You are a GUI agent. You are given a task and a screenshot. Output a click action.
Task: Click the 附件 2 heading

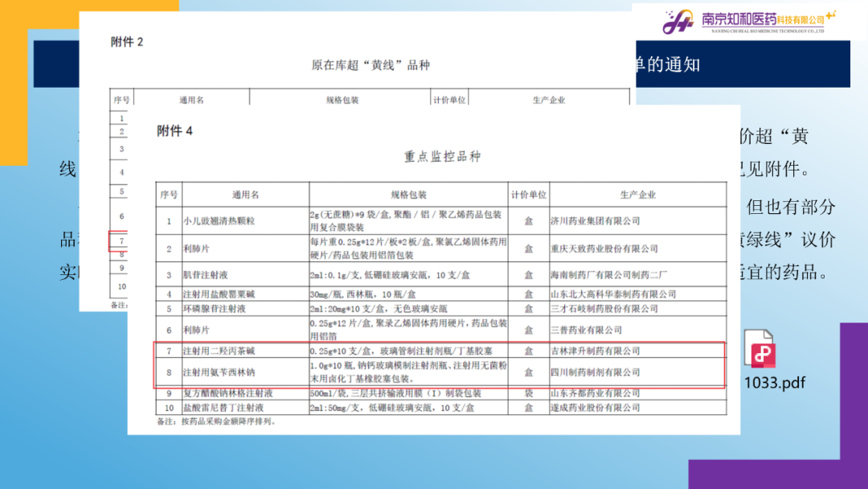coord(127,42)
